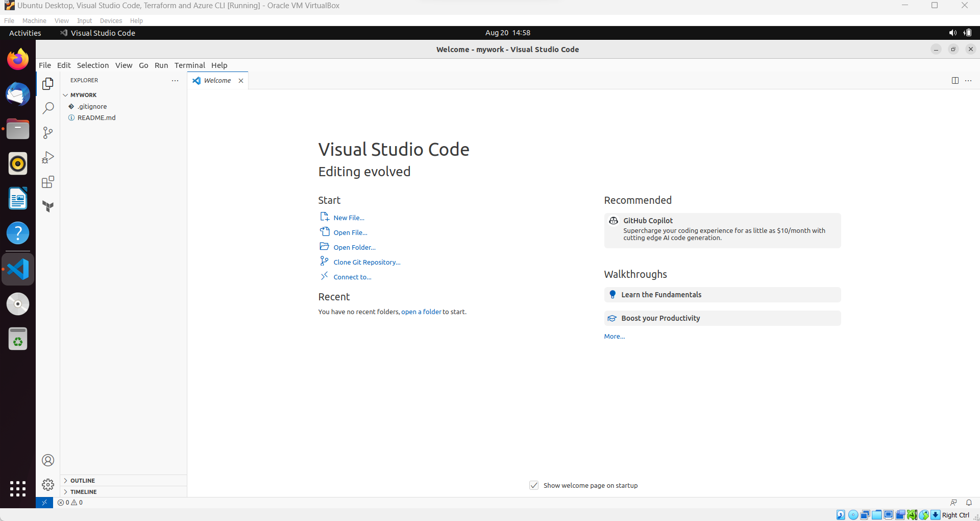Open the Accounts icon near the bottom
The width and height of the screenshot is (980, 521).
tap(47, 460)
